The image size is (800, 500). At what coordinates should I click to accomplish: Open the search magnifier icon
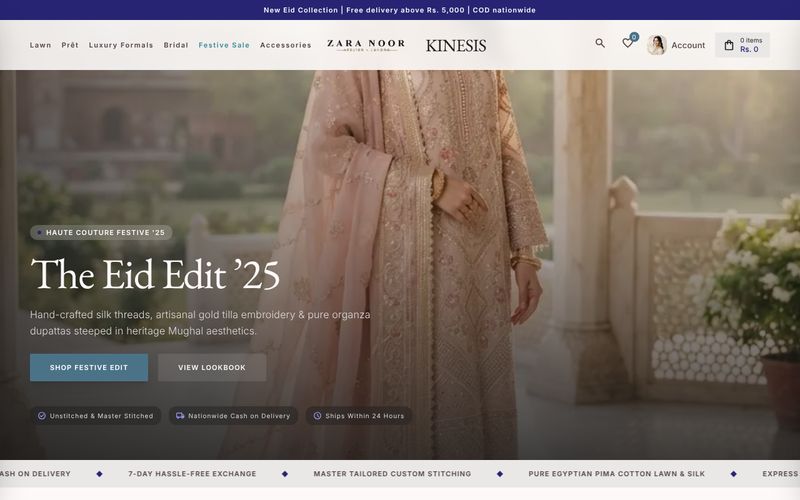[600, 43]
